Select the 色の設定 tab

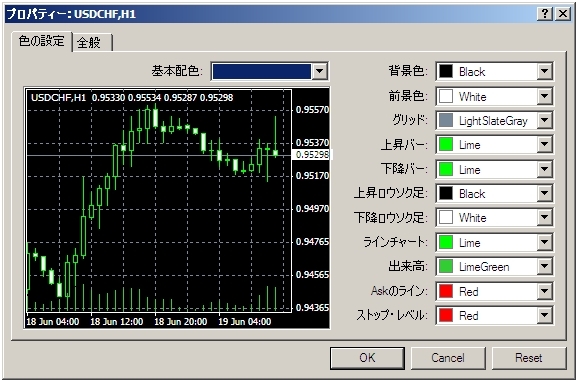tap(42, 41)
